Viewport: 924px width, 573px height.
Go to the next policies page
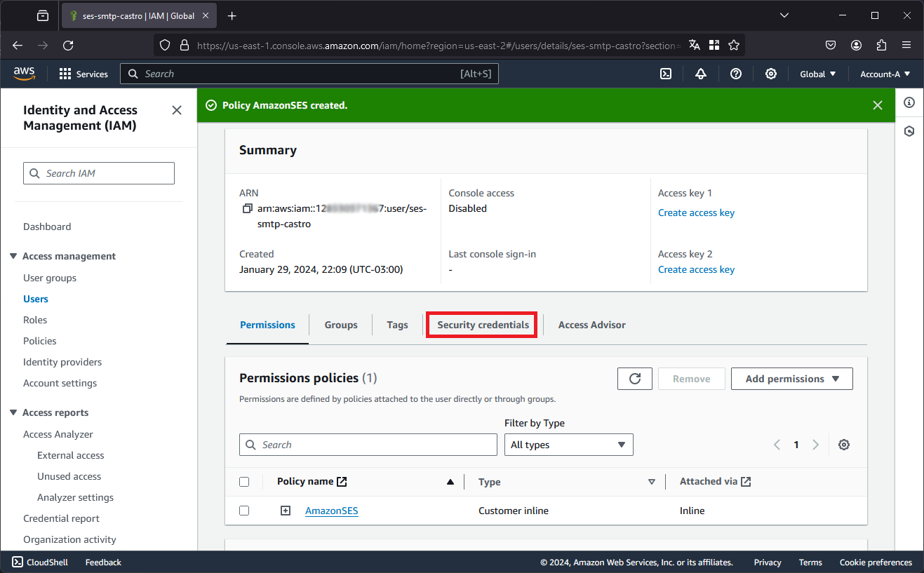pyautogui.click(x=815, y=445)
